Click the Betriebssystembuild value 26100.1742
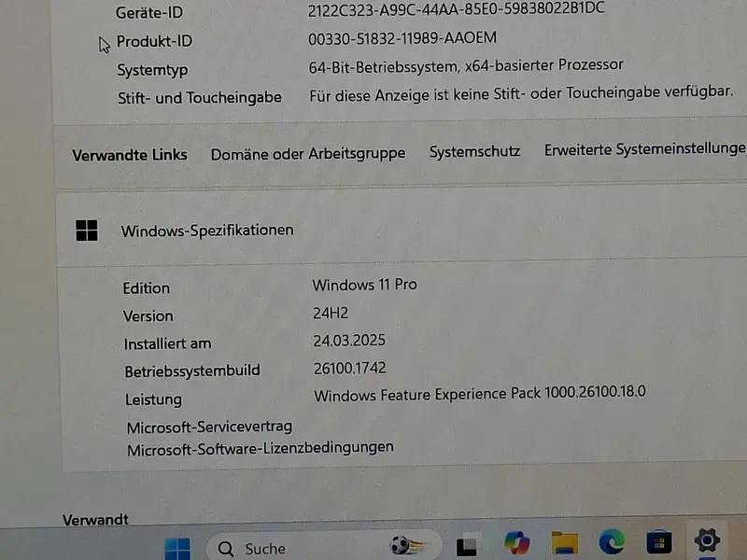This screenshot has height=560, width=747. click(x=349, y=368)
